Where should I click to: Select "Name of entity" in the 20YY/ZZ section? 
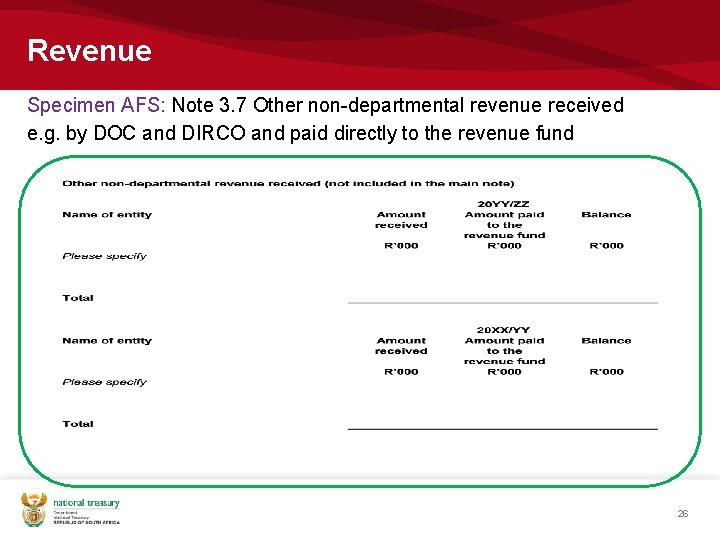click(x=107, y=214)
